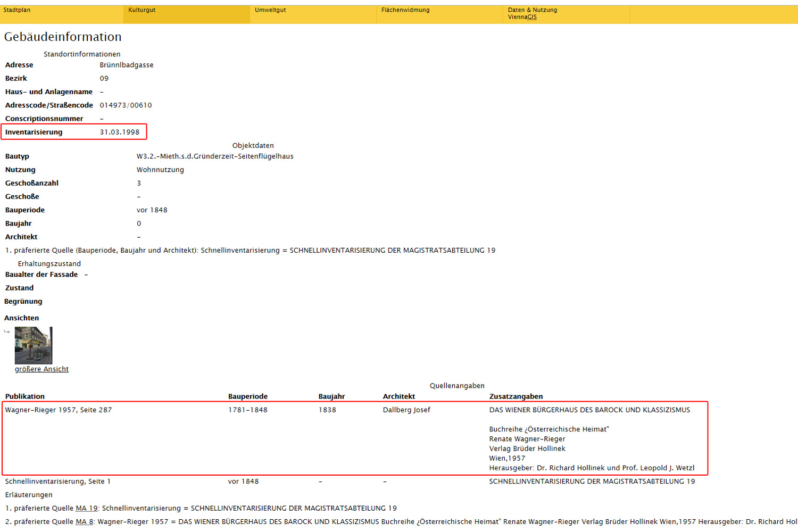798x532 pixels.
Task: Click the Architekt column header in Quellenangaben
Action: [x=399, y=396]
